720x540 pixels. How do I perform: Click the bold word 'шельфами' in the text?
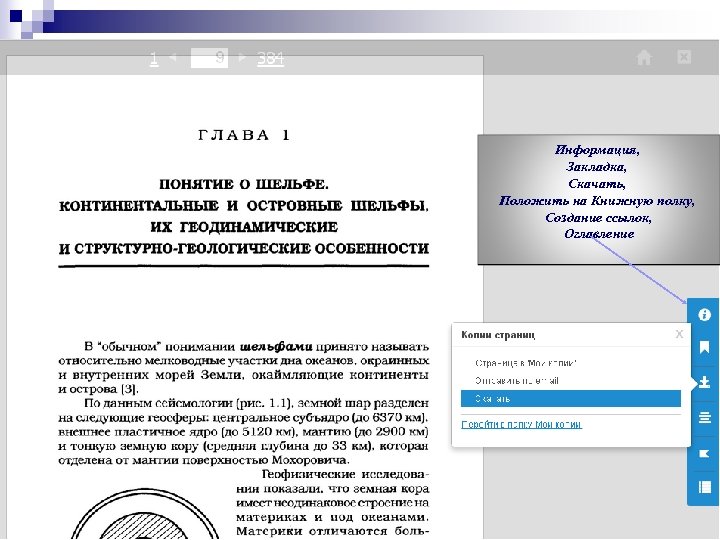(276, 346)
